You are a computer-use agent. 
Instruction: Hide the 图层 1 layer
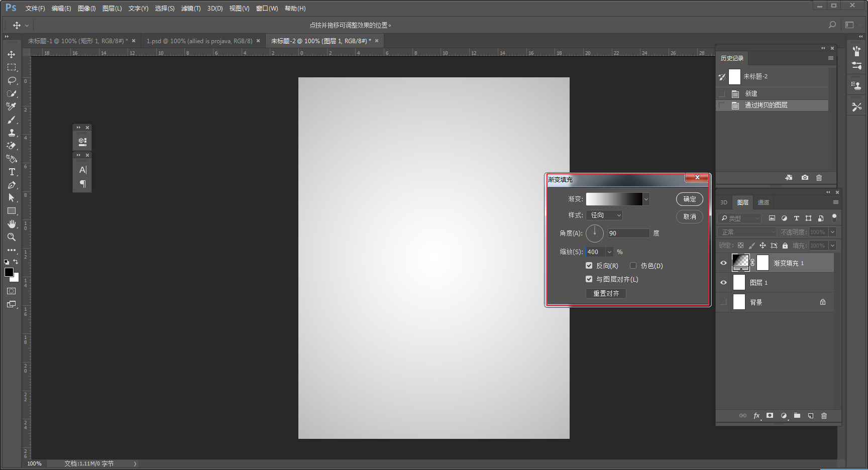point(723,283)
